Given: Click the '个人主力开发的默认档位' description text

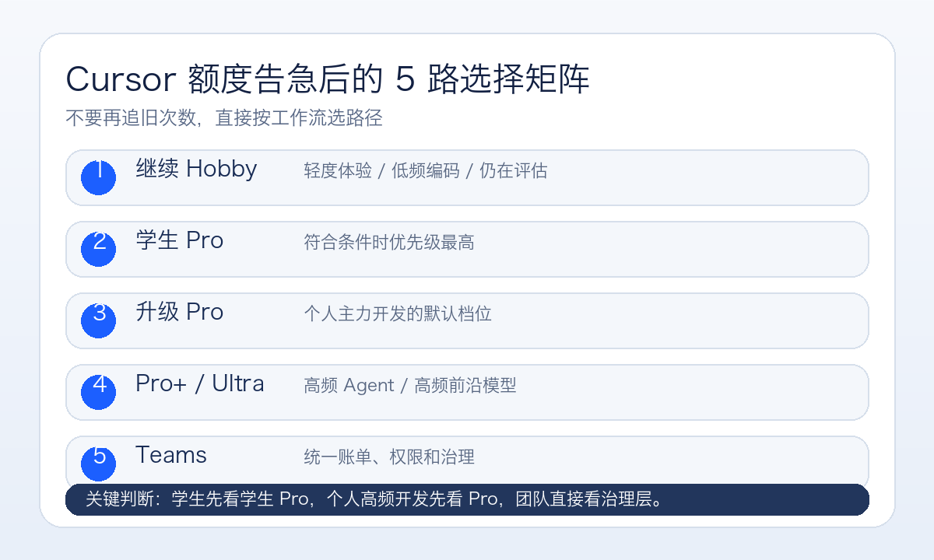Looking at the screenshot, I should 398,314.
